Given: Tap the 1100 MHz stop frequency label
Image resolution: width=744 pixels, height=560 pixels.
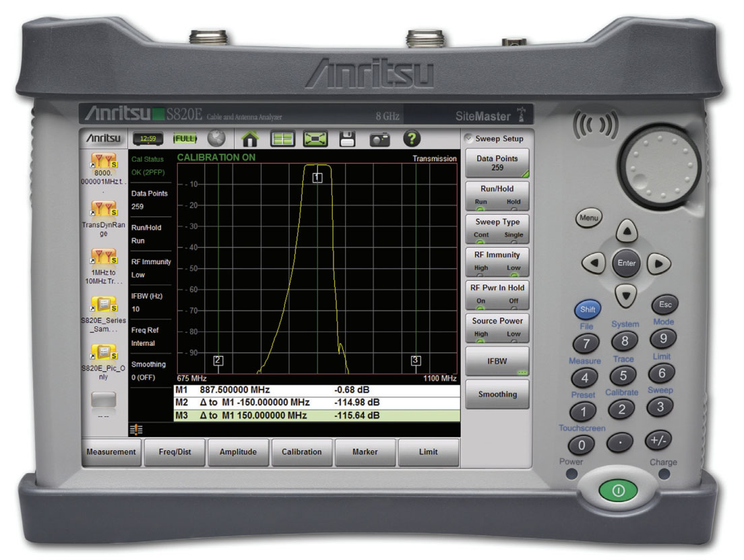Looking at the screenshot, I should (440, 379).
